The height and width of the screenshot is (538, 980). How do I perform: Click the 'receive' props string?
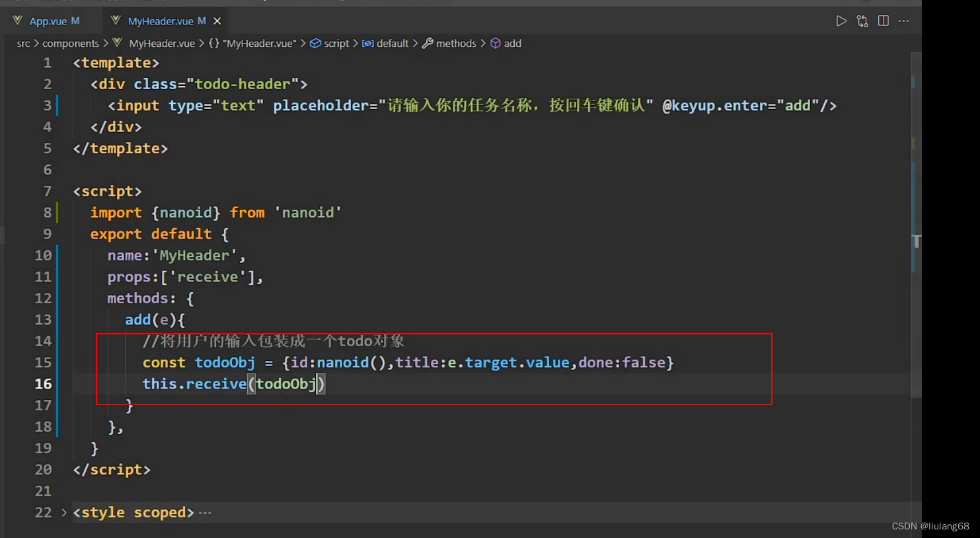coord(208,277)
